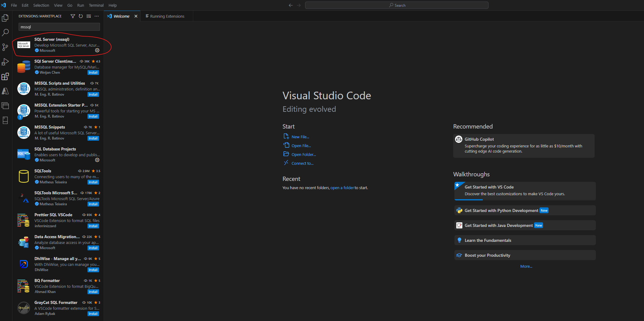Open Source Control view in activity bar
This screenshot has width=644, height=321.
click(5, 47)
